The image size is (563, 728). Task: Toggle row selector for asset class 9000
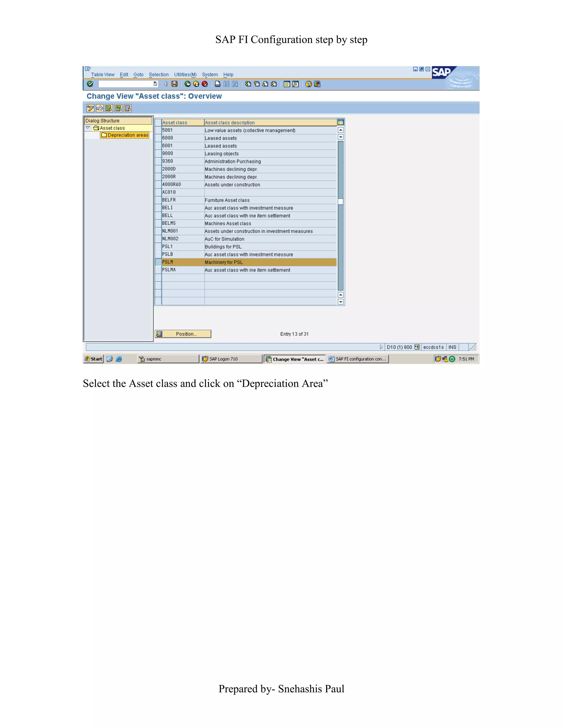click(x=158, y=154)
